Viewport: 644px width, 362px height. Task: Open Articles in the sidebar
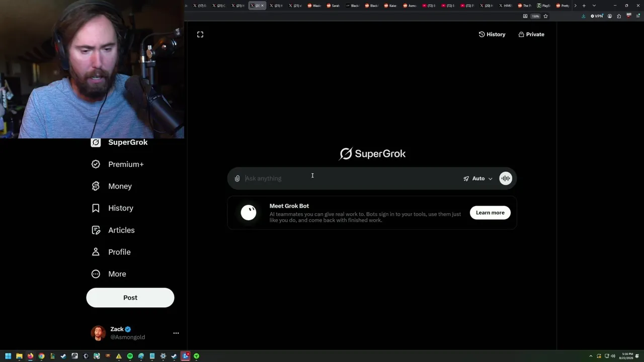(113, 230)
